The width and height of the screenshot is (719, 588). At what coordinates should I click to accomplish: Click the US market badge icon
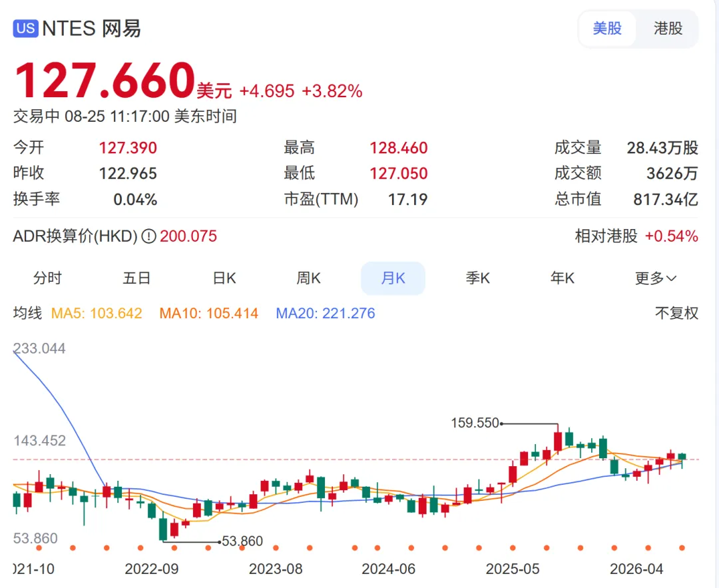pos(25,29)
